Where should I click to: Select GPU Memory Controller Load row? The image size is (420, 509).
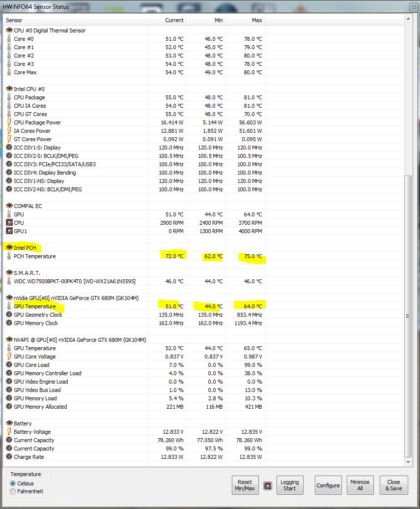pos(134,373)
